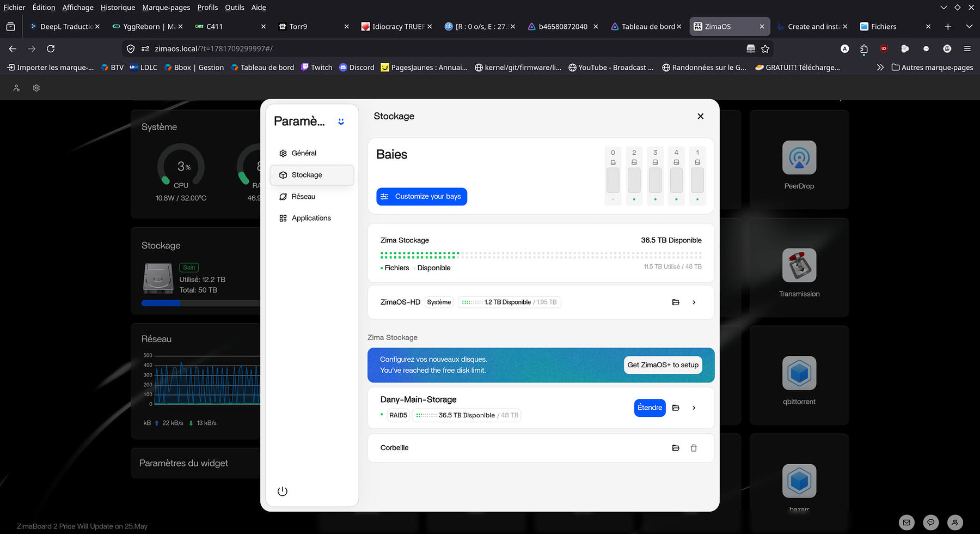The height and width of the screenshot is (534, 980).
Task: Click Get ZimaOS+ to setup
Action: click(x=663, y=365)
